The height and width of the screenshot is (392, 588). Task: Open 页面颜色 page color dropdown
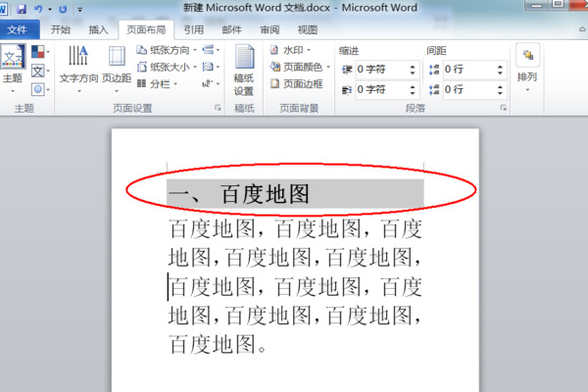click(x=300, y=67)
